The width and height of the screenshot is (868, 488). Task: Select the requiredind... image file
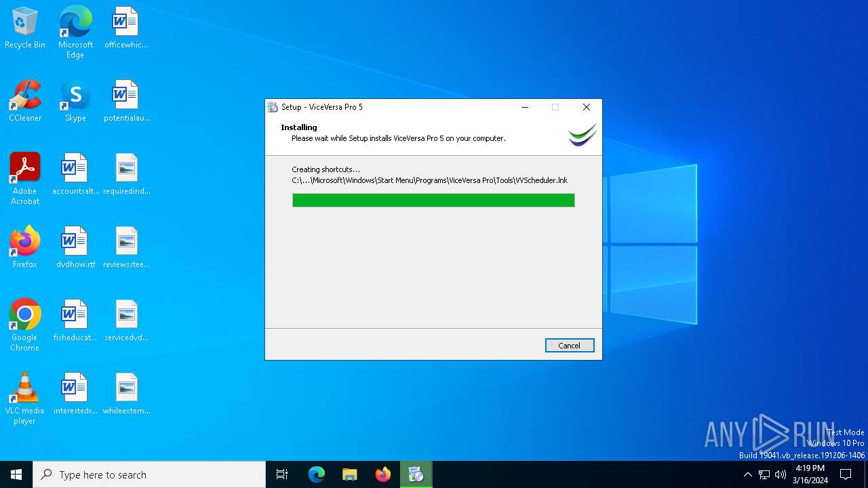(127, 175)
